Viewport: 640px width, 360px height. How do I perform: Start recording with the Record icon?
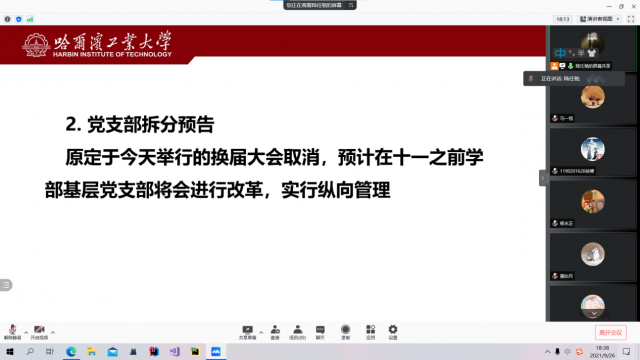346,332
